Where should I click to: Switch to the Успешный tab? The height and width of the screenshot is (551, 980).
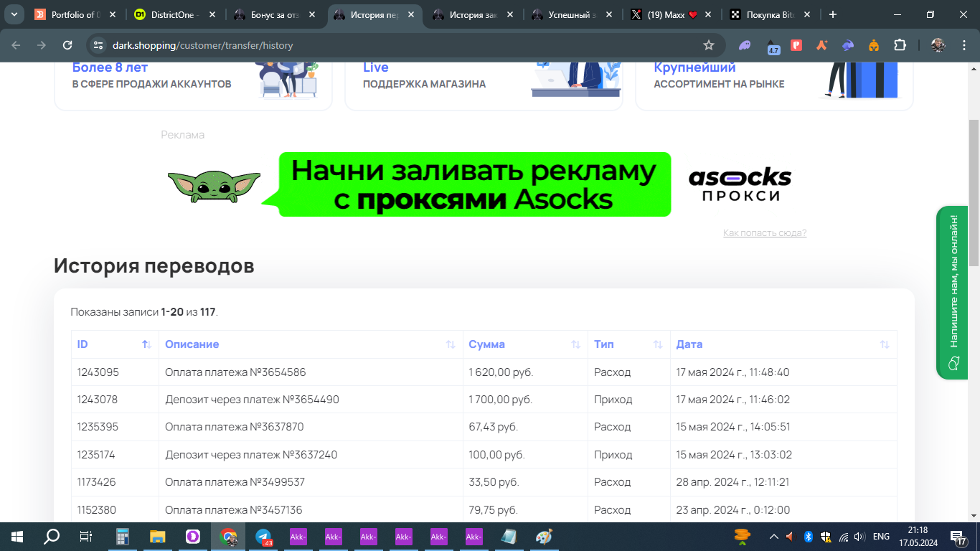click(x=573, y=14)
